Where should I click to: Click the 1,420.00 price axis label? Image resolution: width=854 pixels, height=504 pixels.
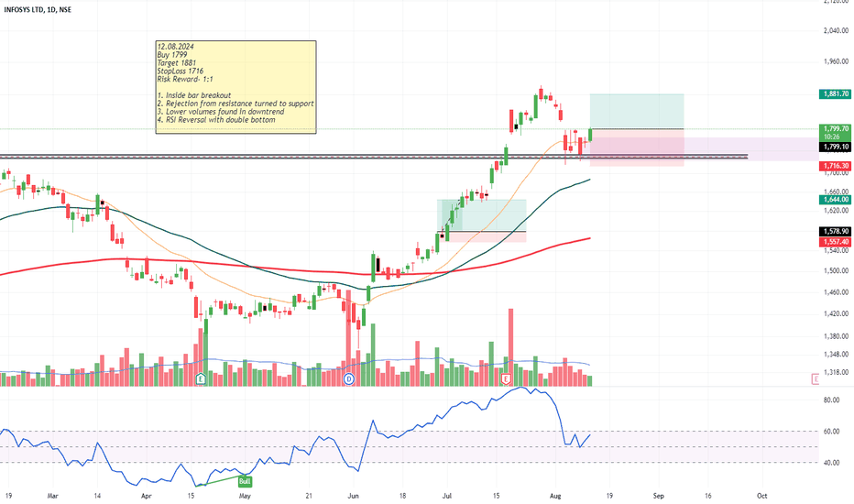[836, 313]
